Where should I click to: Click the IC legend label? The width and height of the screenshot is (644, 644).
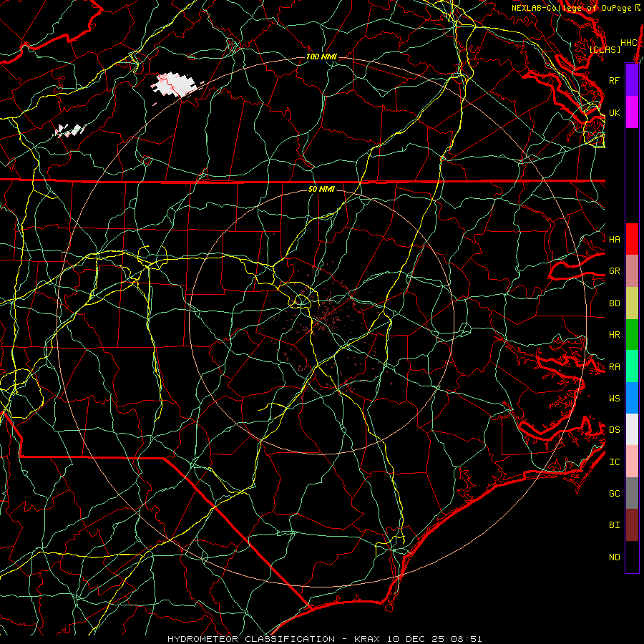point(615,462)
